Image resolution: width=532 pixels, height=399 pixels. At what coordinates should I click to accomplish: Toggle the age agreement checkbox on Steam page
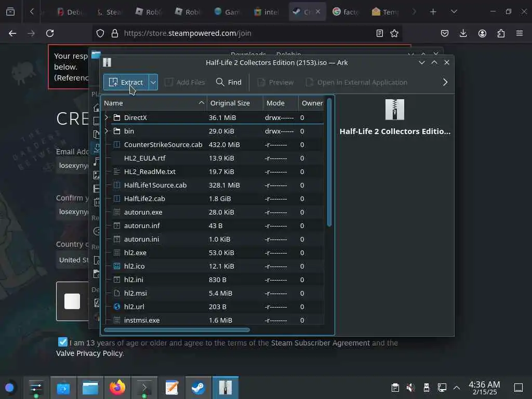[62, 342]
